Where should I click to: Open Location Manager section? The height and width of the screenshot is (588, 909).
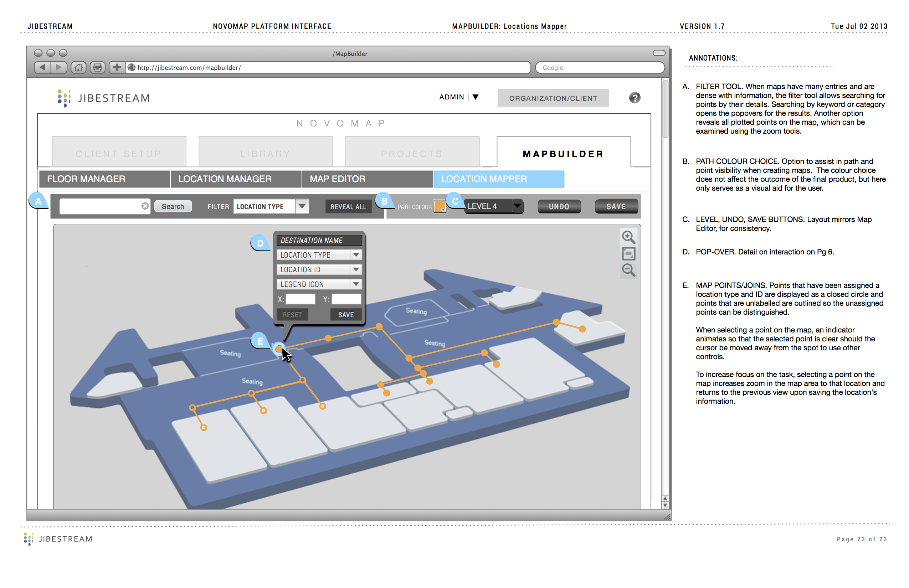coord(236,179)
